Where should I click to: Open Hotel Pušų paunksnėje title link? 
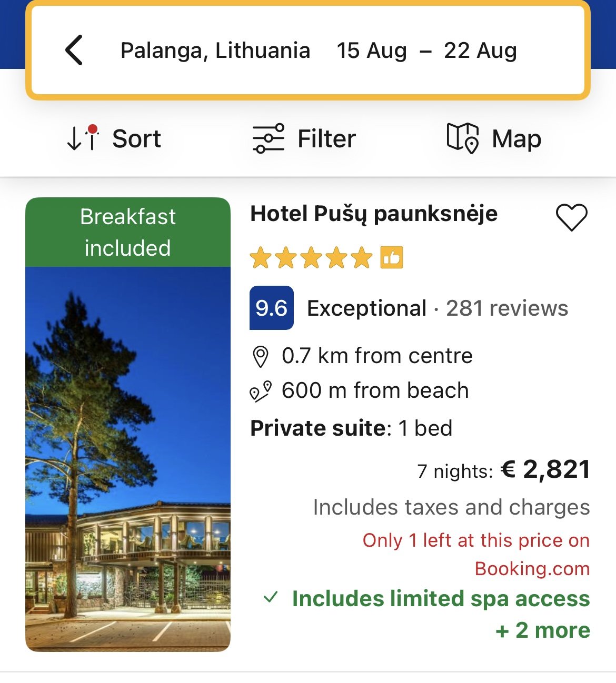tap(374, 214)
